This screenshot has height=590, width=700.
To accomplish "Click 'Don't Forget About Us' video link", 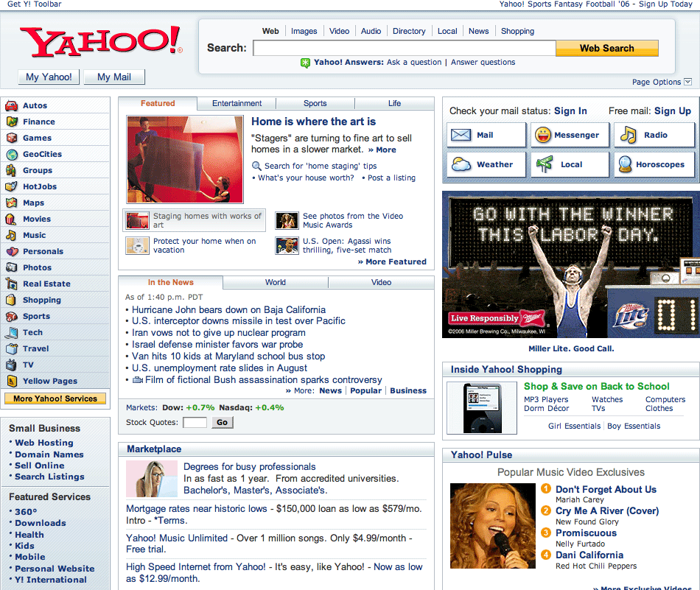I will [x=606, y=490].
